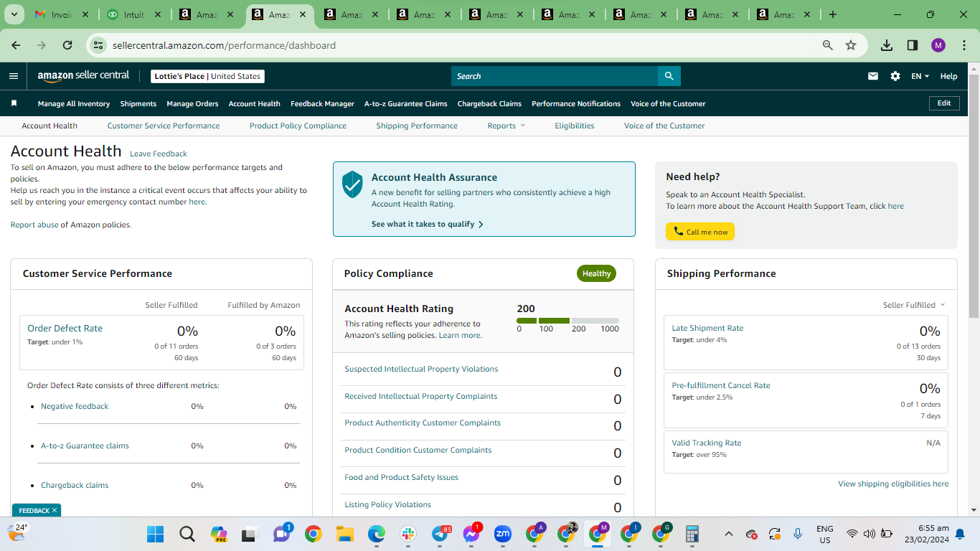This screenshot has height=551, width=980.
Task: Open the settings gear icon
Action: 895,76
